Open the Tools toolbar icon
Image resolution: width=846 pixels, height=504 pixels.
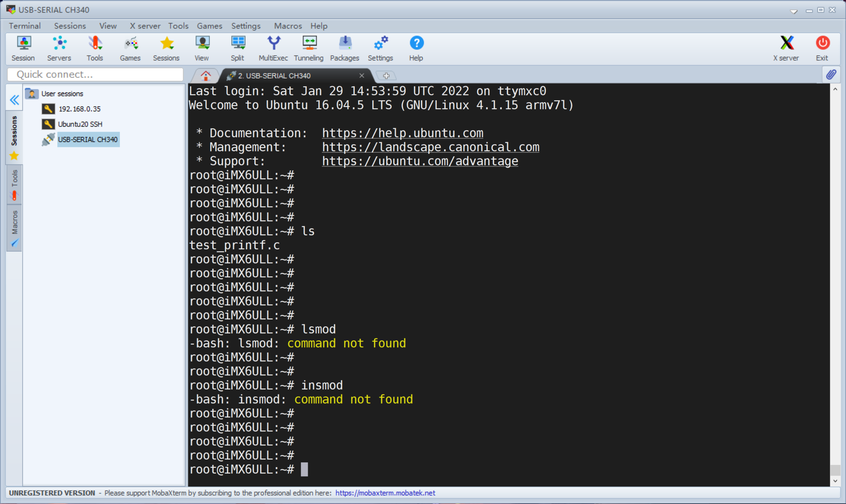click(95, 49)
